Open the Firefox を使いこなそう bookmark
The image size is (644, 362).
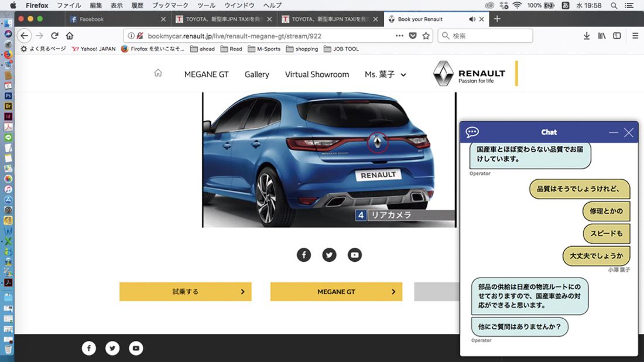[x=153, y=49]
